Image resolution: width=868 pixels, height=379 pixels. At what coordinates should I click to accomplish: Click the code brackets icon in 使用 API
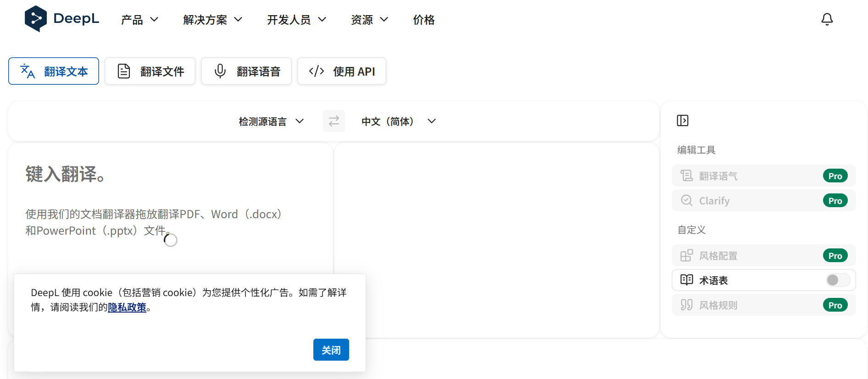pos(317,71)
